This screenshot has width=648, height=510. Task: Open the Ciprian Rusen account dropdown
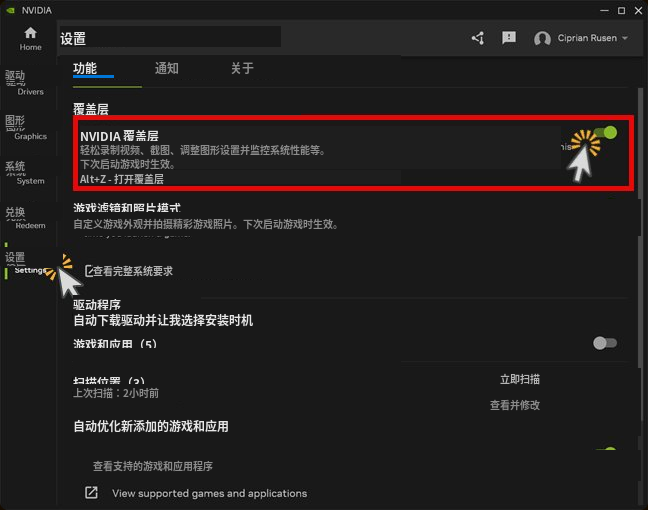592,38
